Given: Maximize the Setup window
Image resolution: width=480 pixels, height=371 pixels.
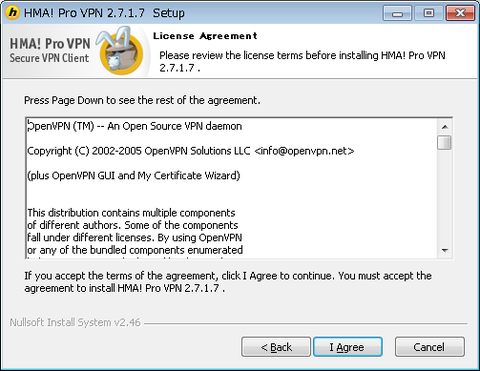Looking at the screenshot, I should tap(429, 13).
